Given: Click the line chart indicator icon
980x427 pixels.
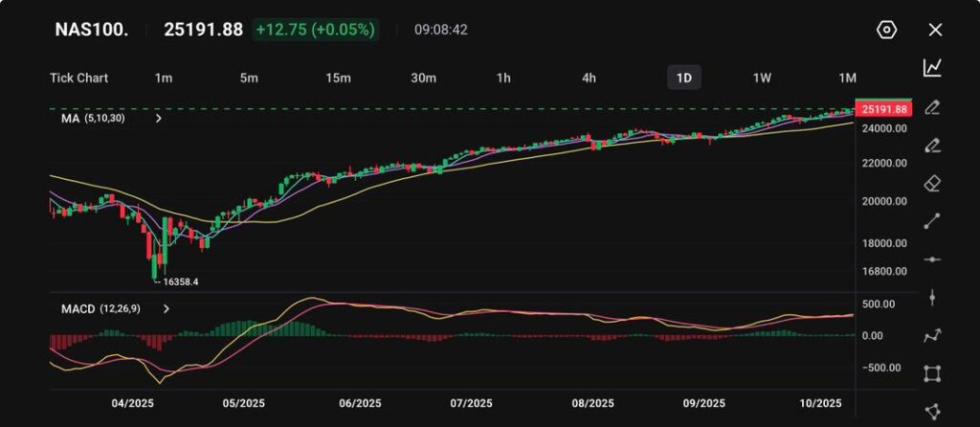Looking at the screenshot, I should tap(932, 68).
